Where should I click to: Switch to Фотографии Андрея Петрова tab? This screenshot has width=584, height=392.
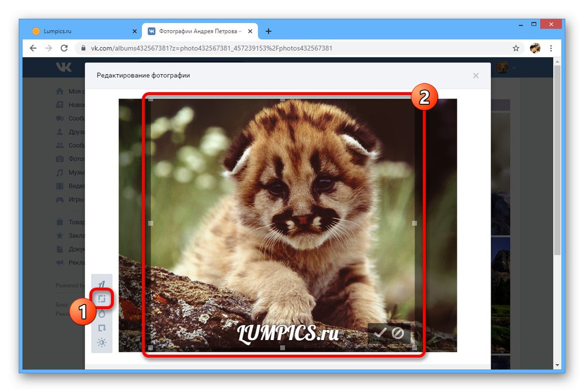tap(200, 32)
